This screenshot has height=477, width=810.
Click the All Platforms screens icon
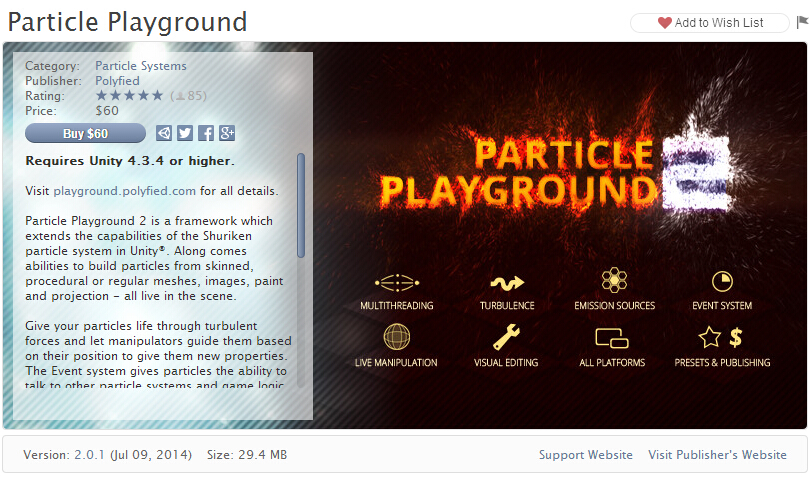[612, 338]
